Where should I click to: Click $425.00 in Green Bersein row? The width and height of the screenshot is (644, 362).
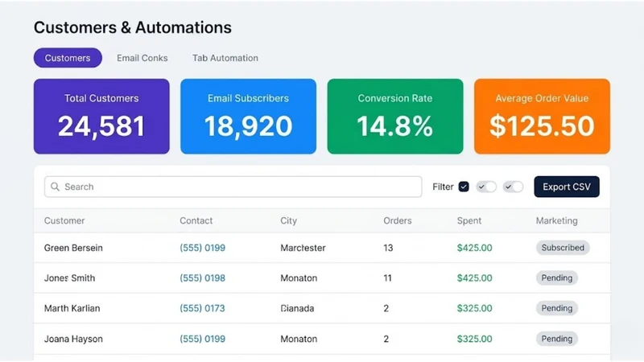tap(474, 248)
